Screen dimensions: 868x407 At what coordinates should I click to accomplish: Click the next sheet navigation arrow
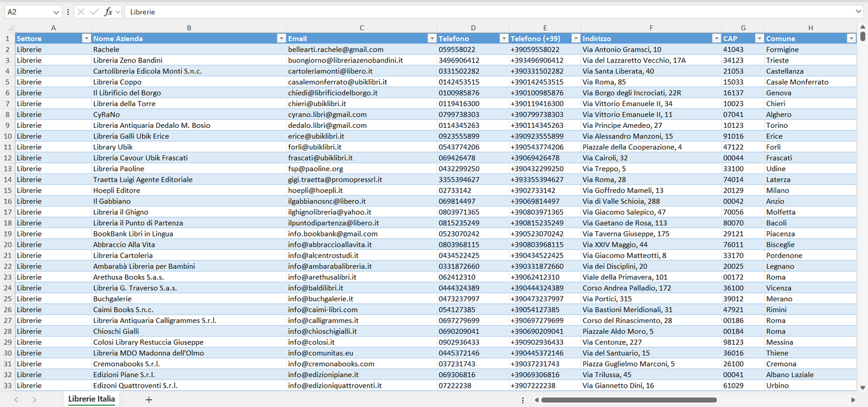click(34, 399)
